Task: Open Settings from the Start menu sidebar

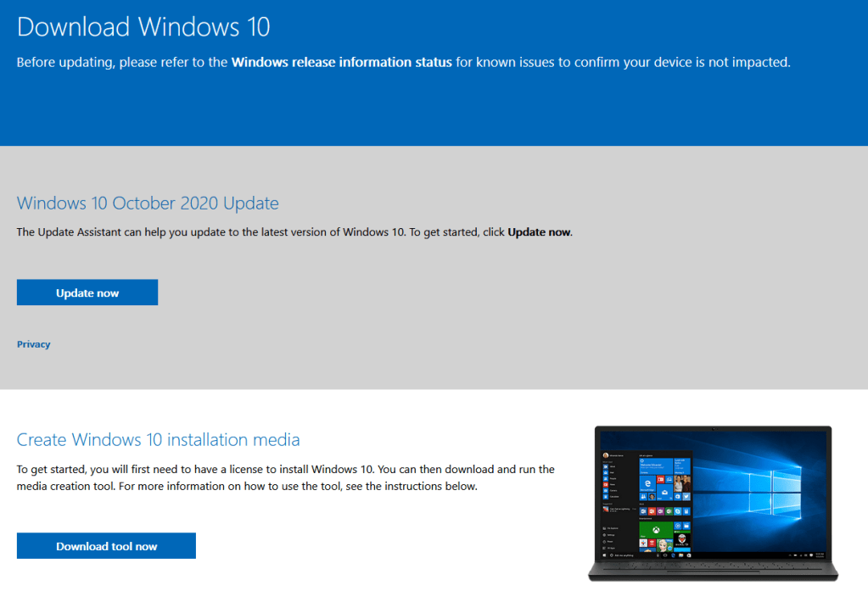Action: (x=604, y=535)
